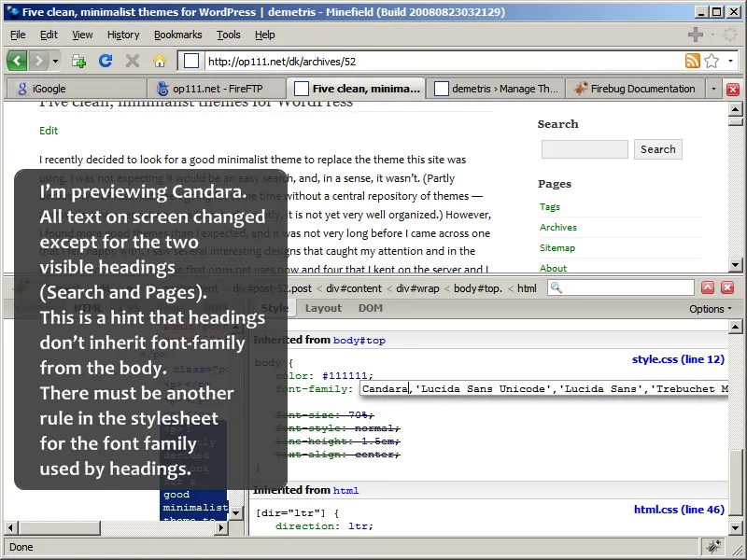The width and height of the screenshot is (747, 560).
Task: Stop loading with the X icon
Action: [x=133, y=61]
